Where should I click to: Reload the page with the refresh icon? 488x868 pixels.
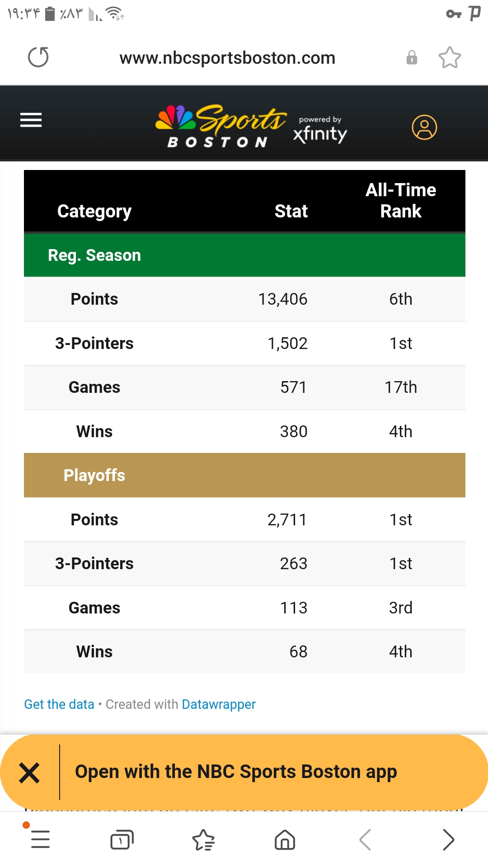click(38, 57)
